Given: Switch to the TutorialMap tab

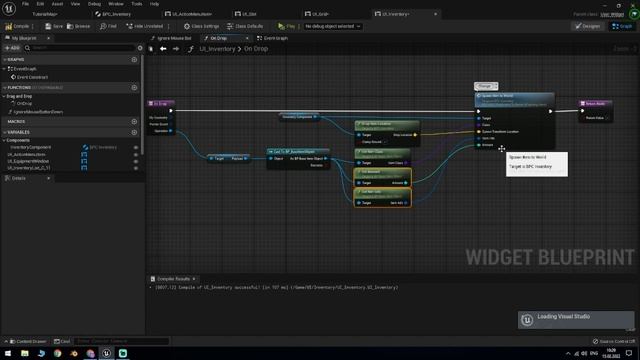Looking at the screenshot, I should click(45, 14).
